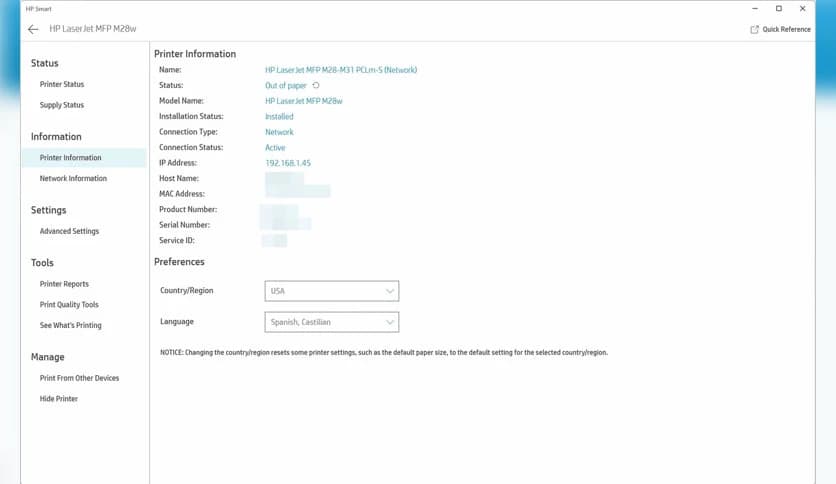The height and width of the screenshot is (484, 836).
Task: Click the Manage section heading in sidebar
Action: pos(47,357)
